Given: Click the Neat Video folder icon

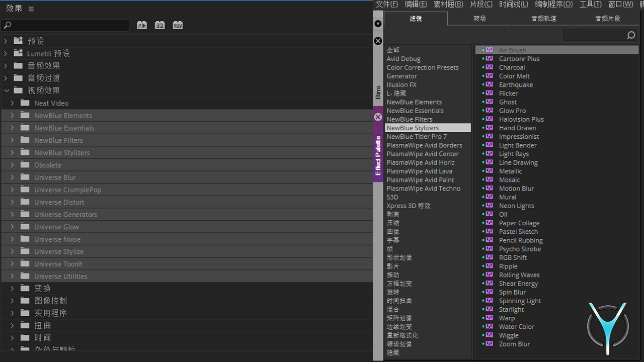Looking at the screenshot, I should [25, 103].
